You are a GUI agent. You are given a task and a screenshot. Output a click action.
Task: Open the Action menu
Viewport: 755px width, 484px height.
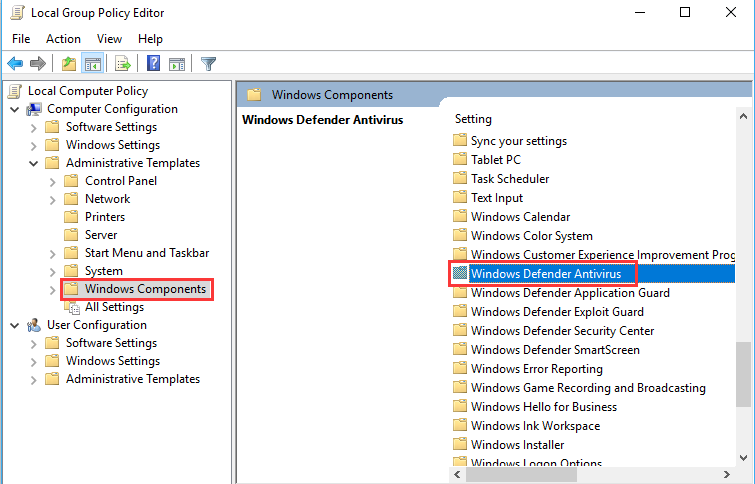coord(63,39)
